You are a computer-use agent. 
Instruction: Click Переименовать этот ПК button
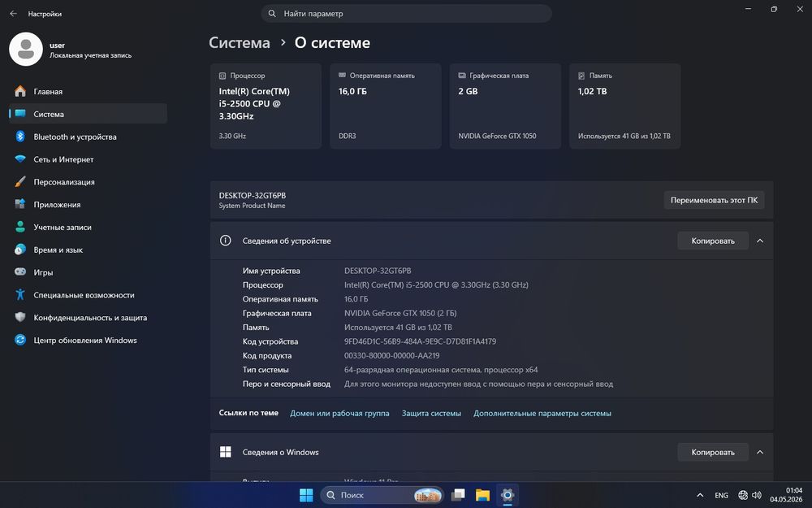pyautogui.click(x=714, y=200)
